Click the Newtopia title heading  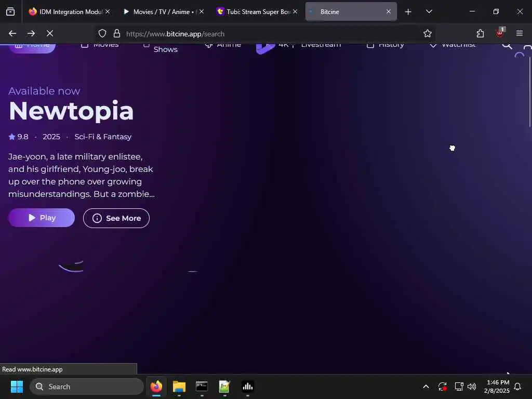71,111
